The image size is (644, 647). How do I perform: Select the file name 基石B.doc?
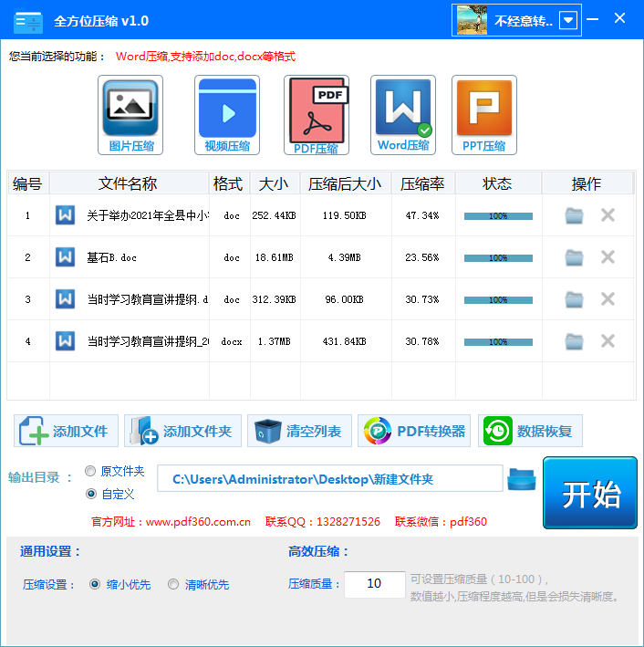[111, 257]
